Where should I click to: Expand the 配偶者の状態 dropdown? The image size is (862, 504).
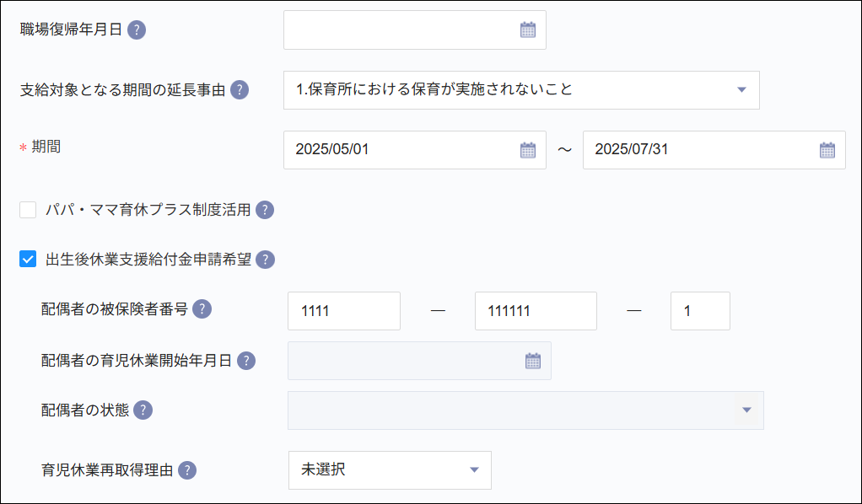pos(746,410)
